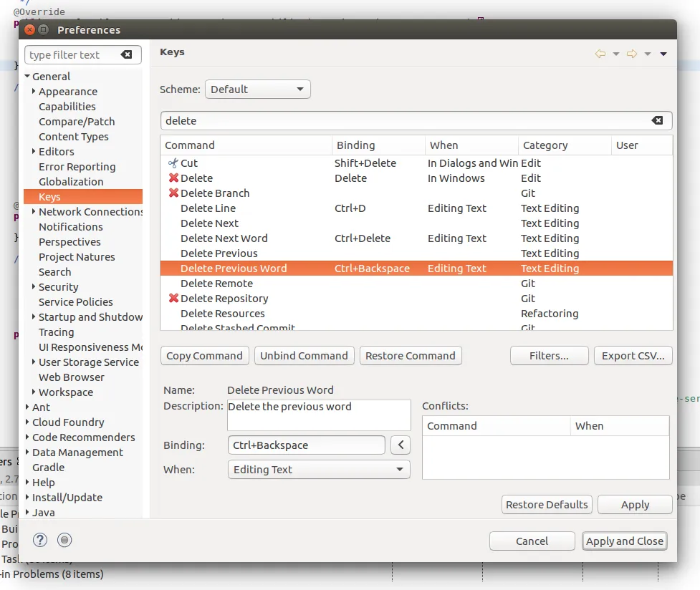Expand the Network Connections node
The height and width of the screenshot is (590, 700).
pos(34,211)
